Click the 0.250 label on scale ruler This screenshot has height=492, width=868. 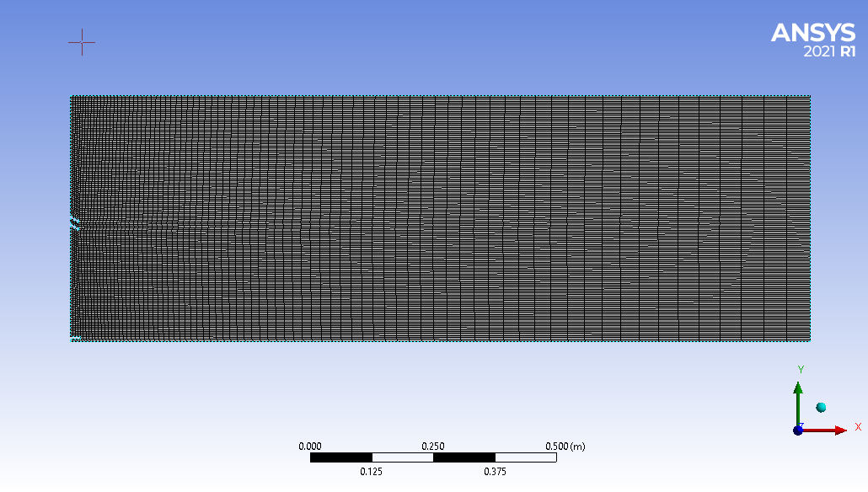(x=433, y=446)
